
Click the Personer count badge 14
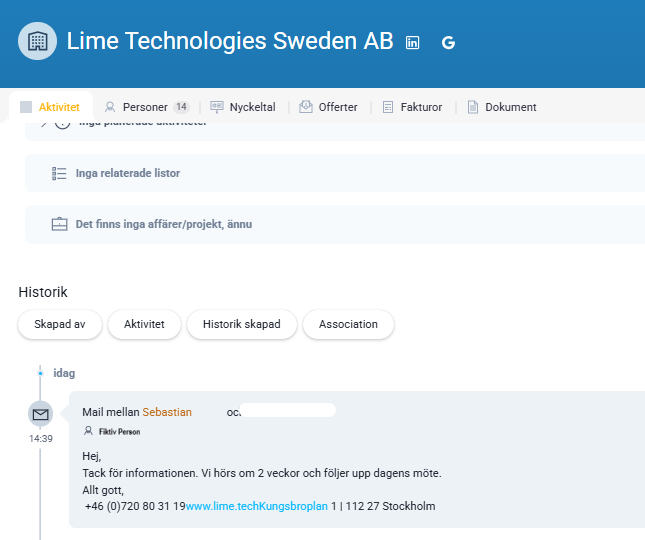pyautogui.click(x=181, y=107)
